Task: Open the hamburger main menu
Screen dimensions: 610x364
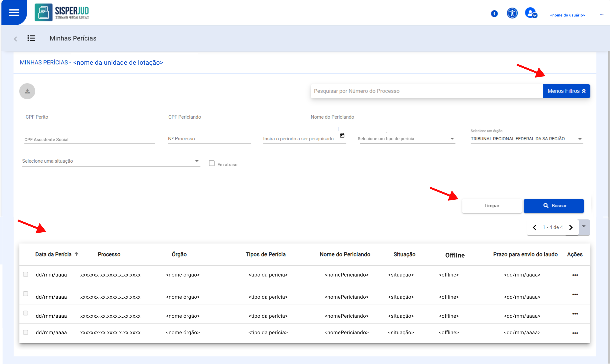Action: click(x=14, y=12)
